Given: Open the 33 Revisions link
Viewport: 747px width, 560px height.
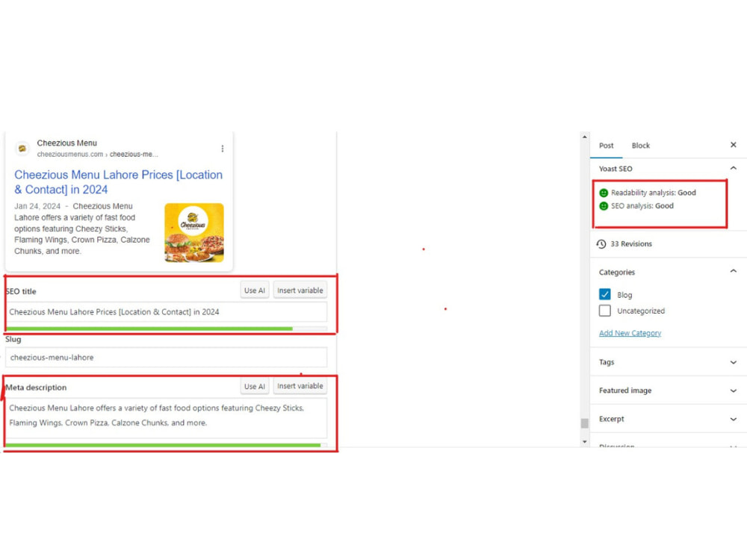Looking at the screenshot, I should click(x=631, y=244).
